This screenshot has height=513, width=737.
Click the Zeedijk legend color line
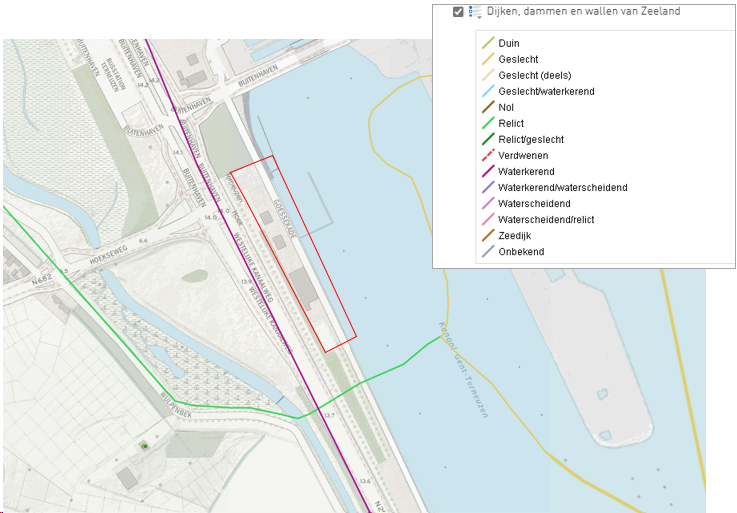pyautogui.click(x=488, y=235)
